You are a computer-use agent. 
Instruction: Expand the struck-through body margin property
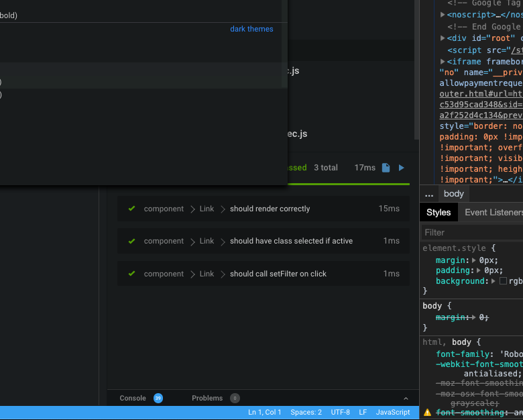[474, 317]
